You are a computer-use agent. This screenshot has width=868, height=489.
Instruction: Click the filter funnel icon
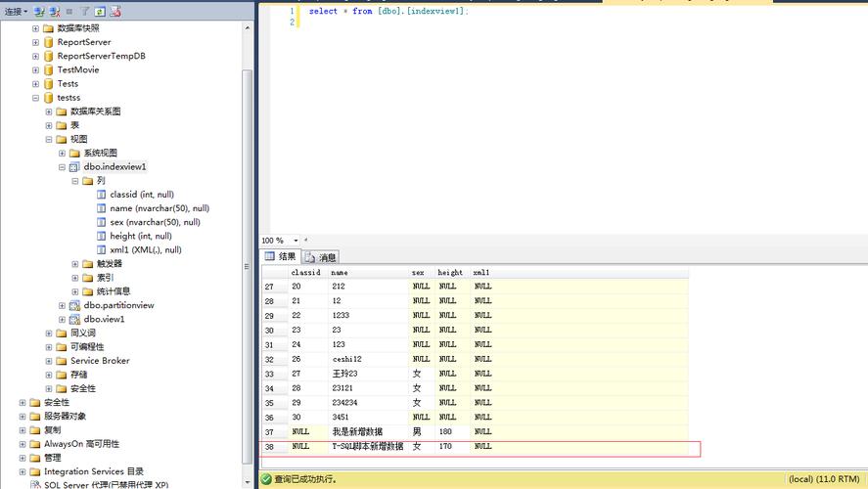(85, 11)
